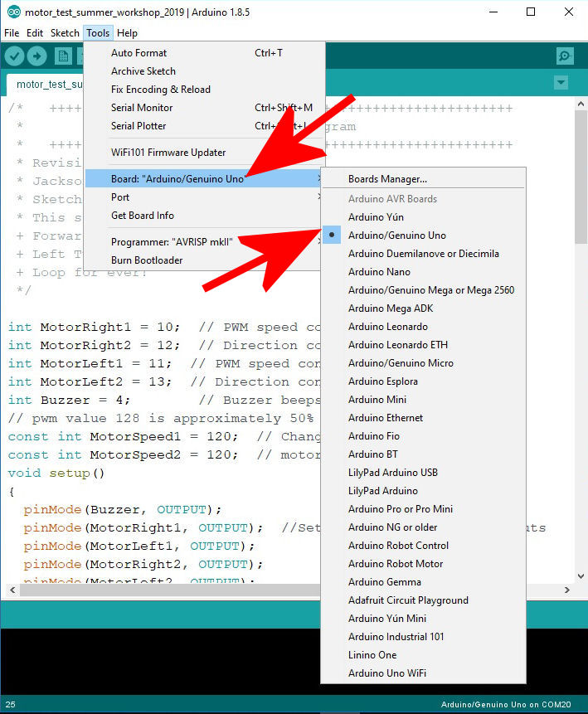
Task: Expand the Board: Arduino/Genuino Uno submenu
Action: pyautogui.click(x=205, y=178)
